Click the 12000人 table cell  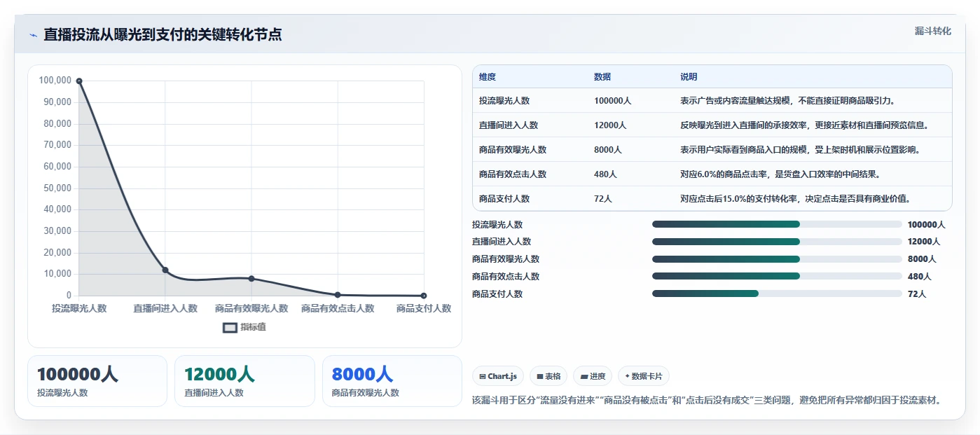[610, 125]
